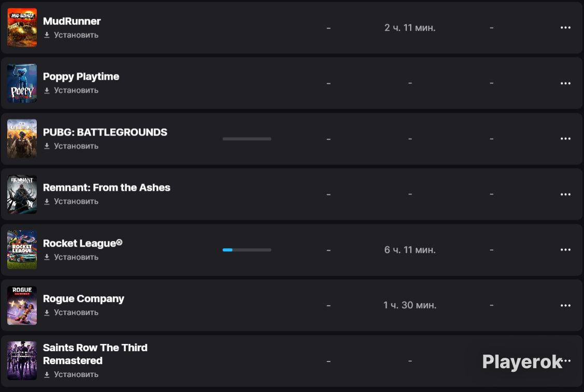Click the download icon under Rogue Company
Image resolution: width=584 pixels, height=392 pixels.
pos(47,313)
